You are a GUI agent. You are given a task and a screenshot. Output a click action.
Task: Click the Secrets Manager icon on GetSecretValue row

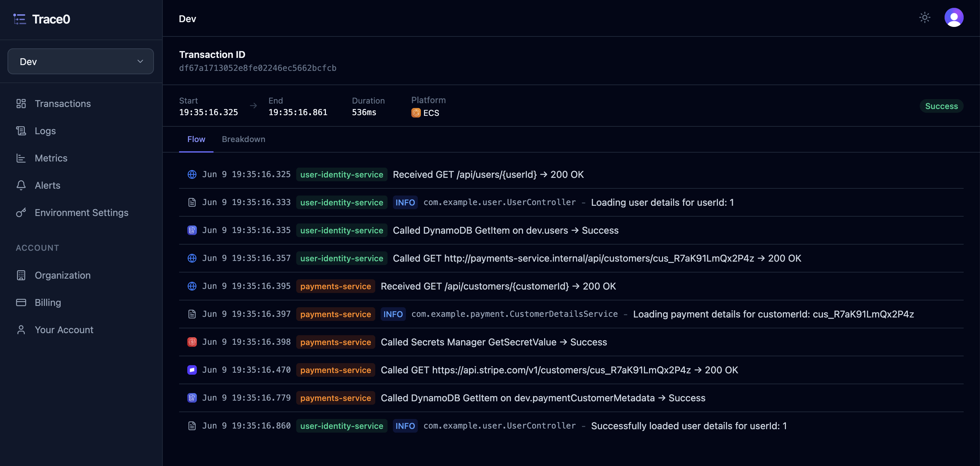pyautogui.click(x=192, y=342)
